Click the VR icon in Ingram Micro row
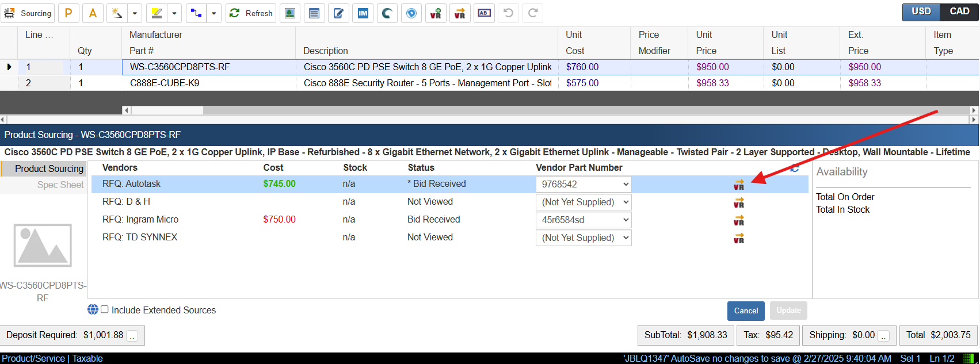Image resolution: width=980 pixels, height=364 pixels. click(739, 220)
